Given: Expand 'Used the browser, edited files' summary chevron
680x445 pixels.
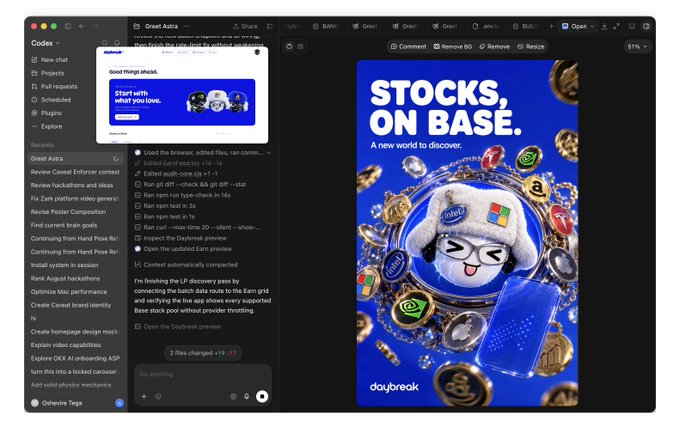Looking at the screenshot, I should pos(269,153).
